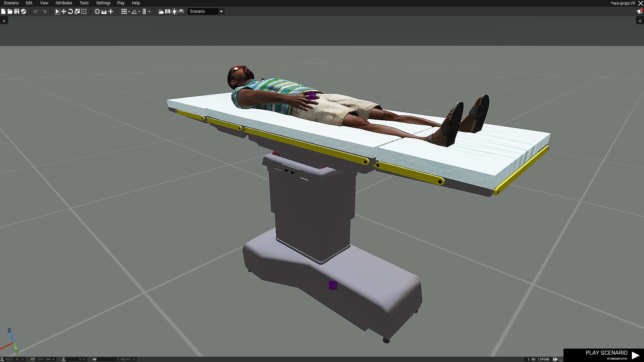
Task: Open saved scenario with folder icon
Action: pos(10,11)
